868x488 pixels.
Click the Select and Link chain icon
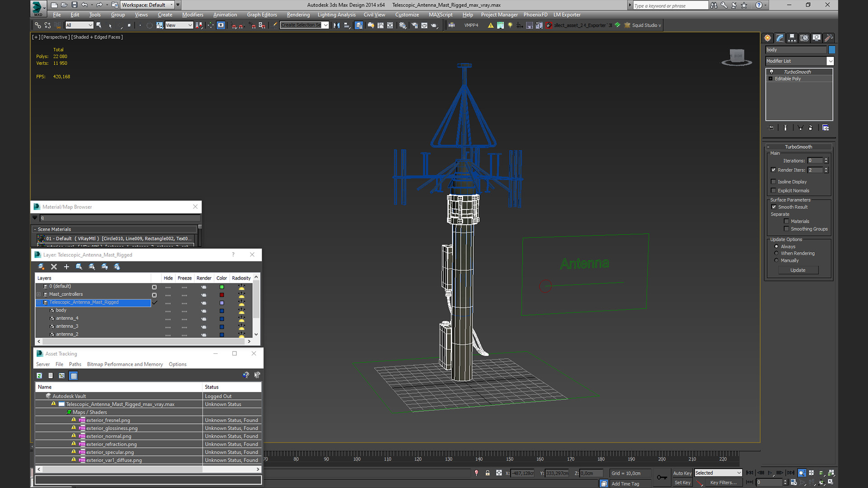(x=38, y=25)
